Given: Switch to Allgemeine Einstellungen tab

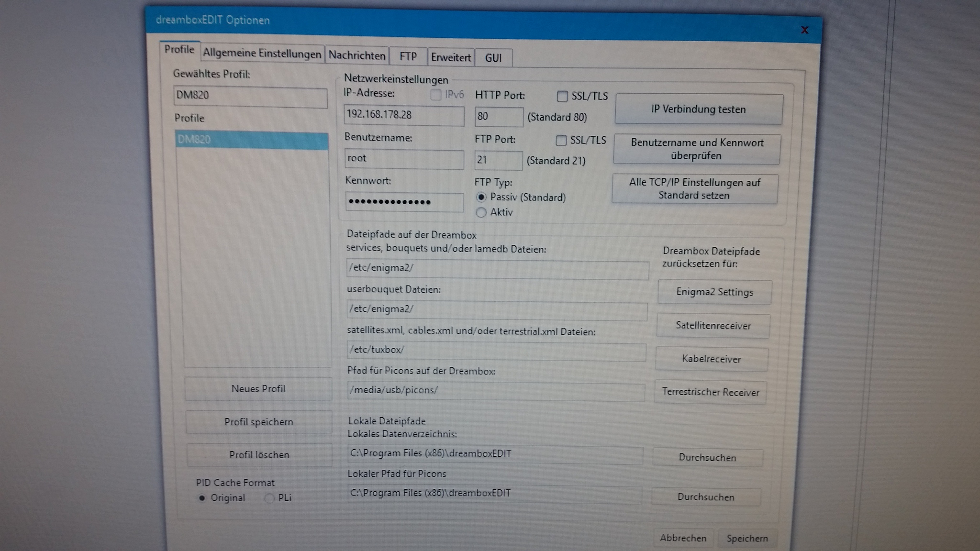Looking at the screenshot, I should (x=262, y=54).
